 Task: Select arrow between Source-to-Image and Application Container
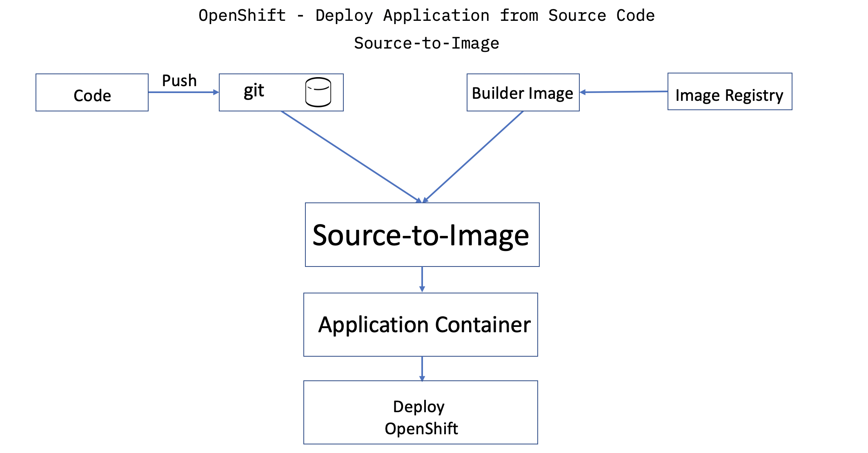[x=422, y=279]
